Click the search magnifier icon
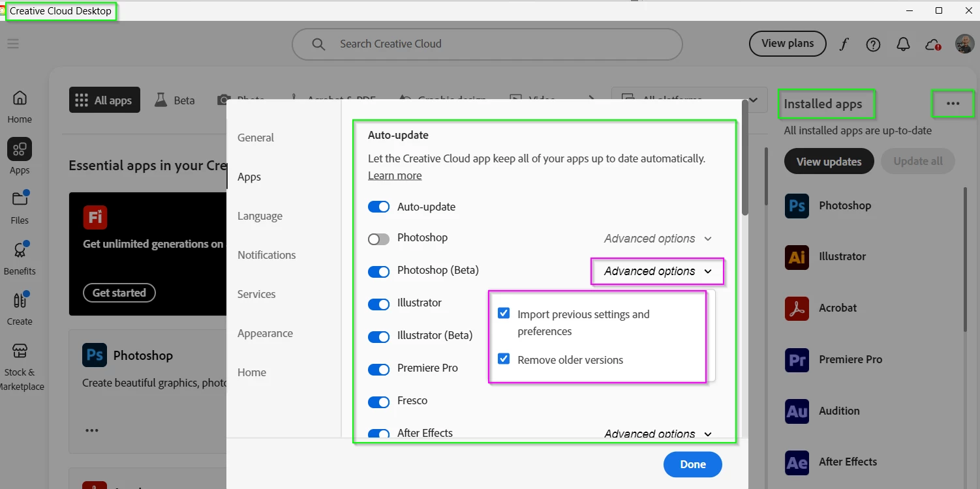The height and width of the screenshot is (489, 980). tap(318, 44)
